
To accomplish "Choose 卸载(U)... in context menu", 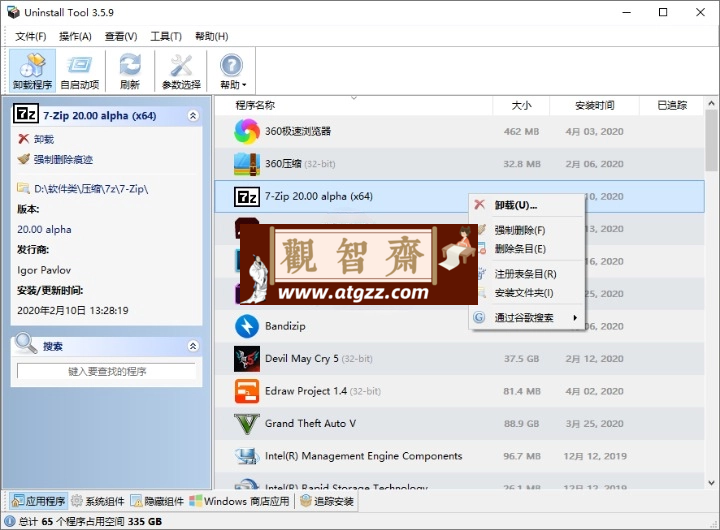I will [516, 205].
